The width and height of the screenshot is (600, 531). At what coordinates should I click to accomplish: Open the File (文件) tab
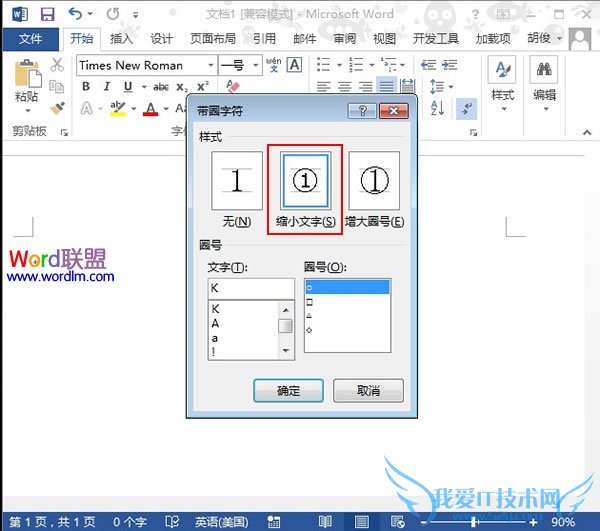click(x=31, y=39)
